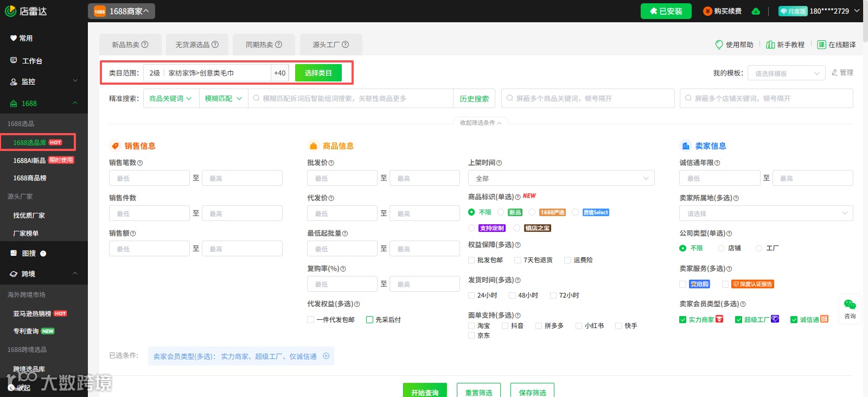This screenshot has height=397, width=868.
Task: Click the WeChat 咨询 icon
Action: (850, 304)
